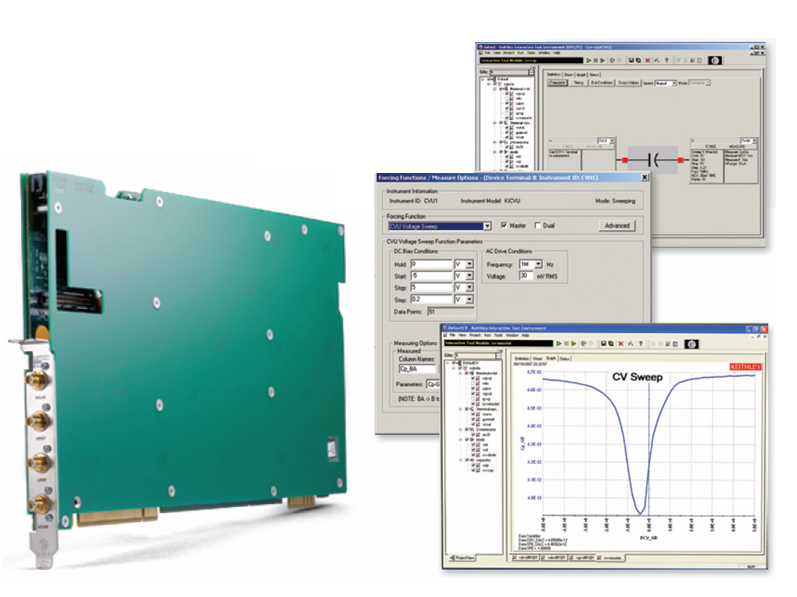Open the Frequency 1M dropdown

[x=538, y=263]
